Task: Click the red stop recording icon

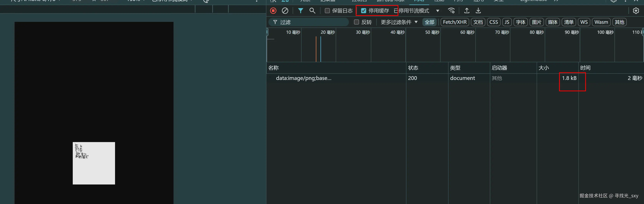Action: (273, 11)
